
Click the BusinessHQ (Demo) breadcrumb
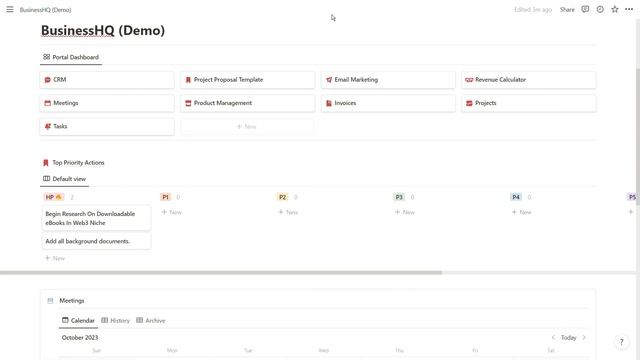pos(45,10)
